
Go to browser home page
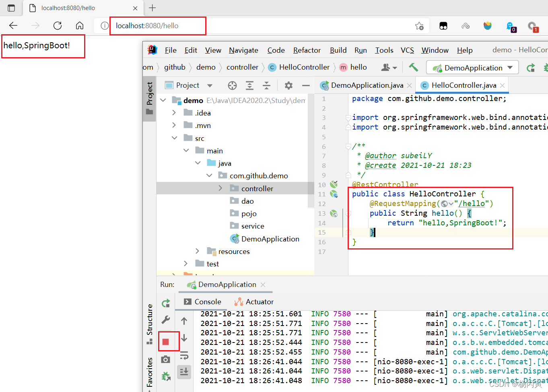tap(80, 26)
